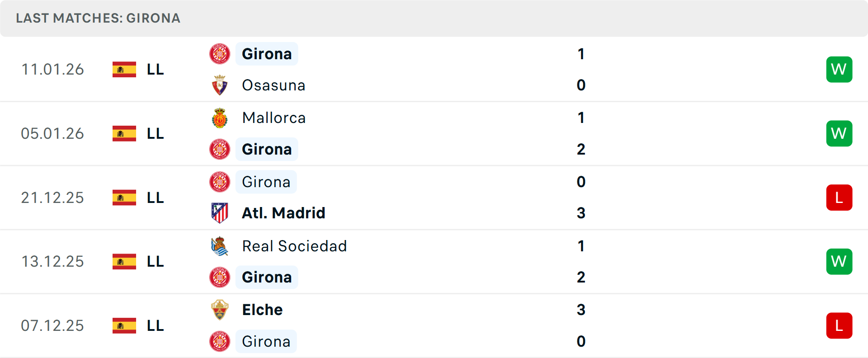Image resolution: width=868 pixels, height=358 pixels.
Task: Click the L result badge for Elche match
Action: [839, 325]
